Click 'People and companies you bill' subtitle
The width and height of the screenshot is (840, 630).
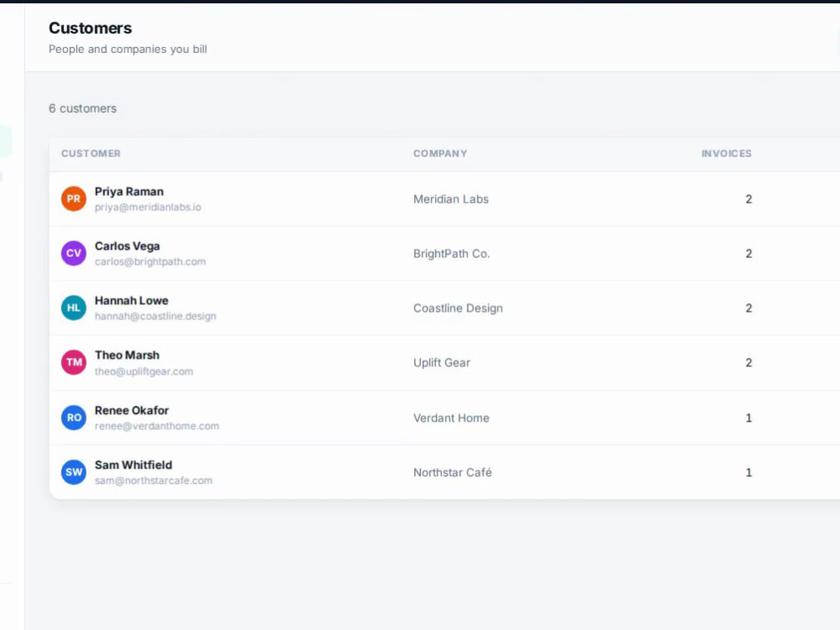coord(128,50)
